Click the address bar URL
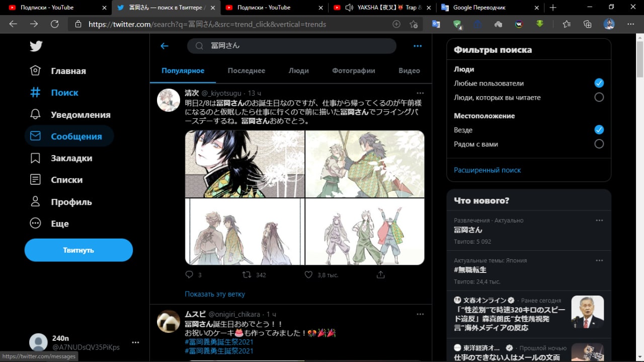 pyautogui.click(x=207, y=24)
